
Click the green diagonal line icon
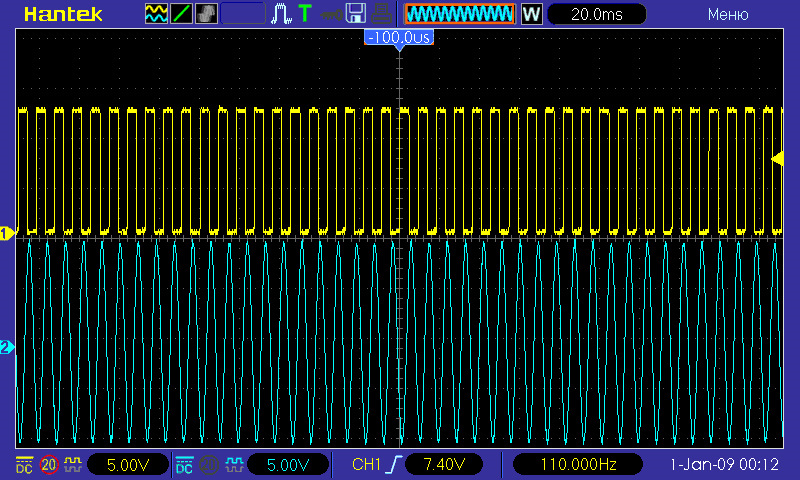[x=181, y=14]
